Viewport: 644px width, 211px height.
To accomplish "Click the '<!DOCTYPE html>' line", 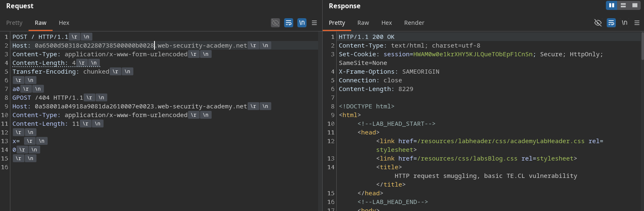I will tap(367, 106).
